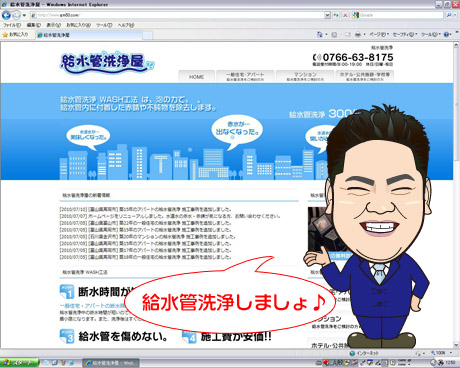460x368 pixels.
Task: Click the マンション navigation tab on site
Action: coord(305,76)
